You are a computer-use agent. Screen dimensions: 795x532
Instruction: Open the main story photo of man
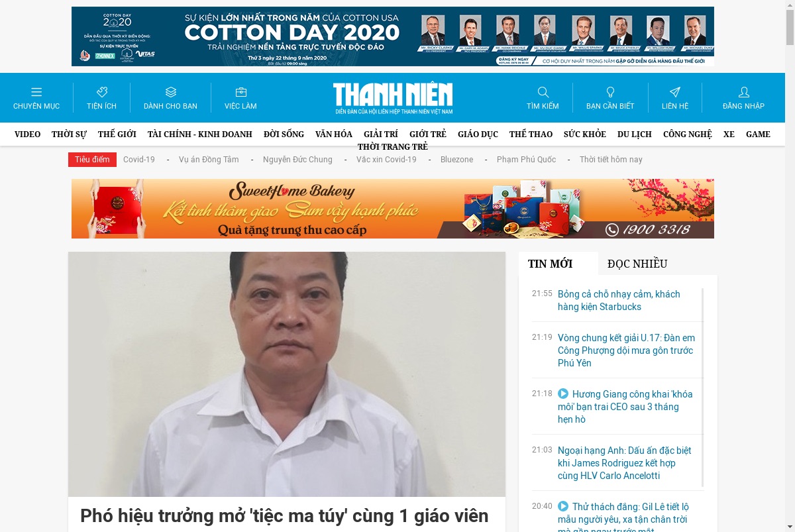click(x=287, y=374)
